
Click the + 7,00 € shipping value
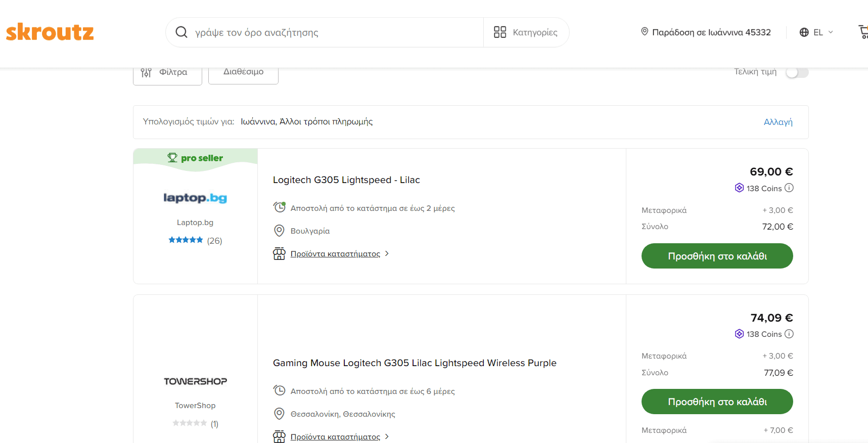coord(778,430)
